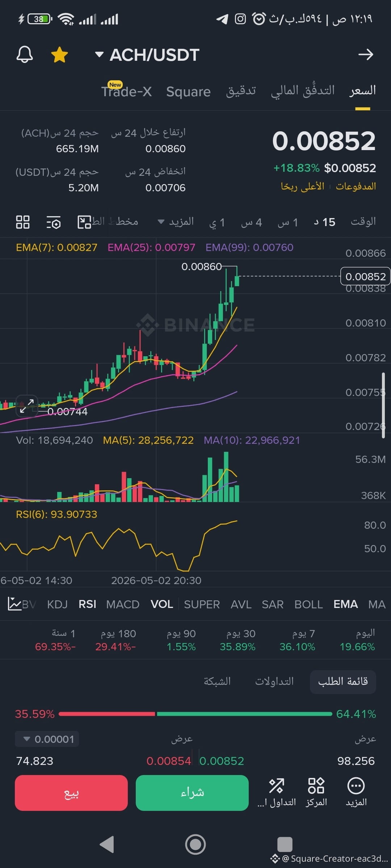Toggle the AVL indicator
The image size is (391, 868).
point(241,604)
